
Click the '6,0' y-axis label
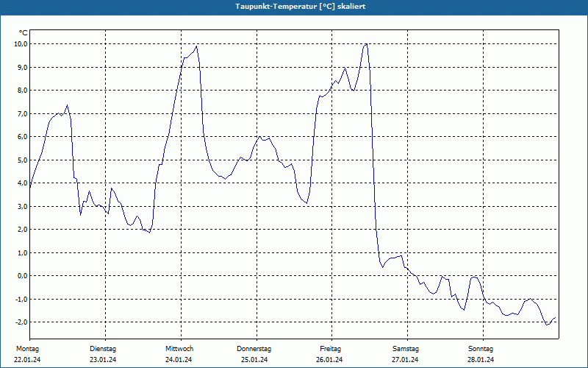(x=23, y=137)
